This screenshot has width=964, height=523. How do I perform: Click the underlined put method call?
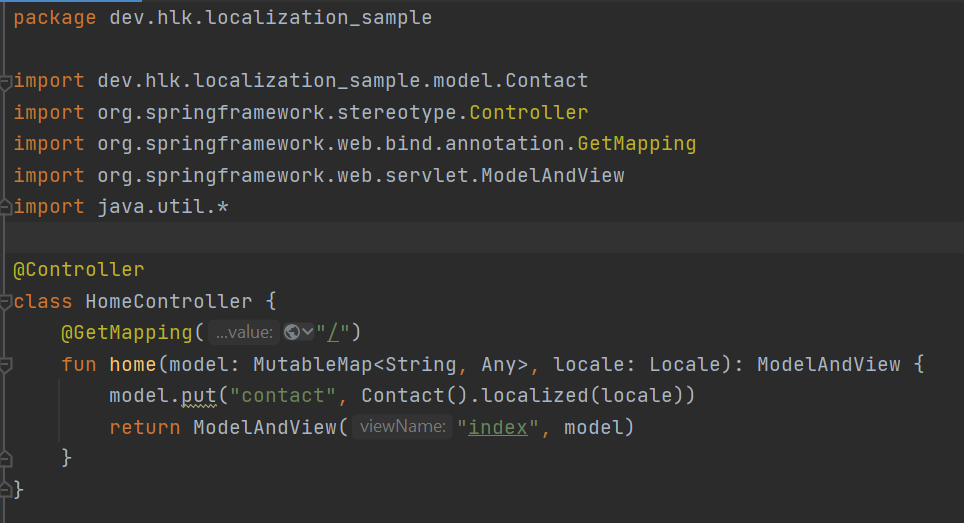[x=198, y=396]
